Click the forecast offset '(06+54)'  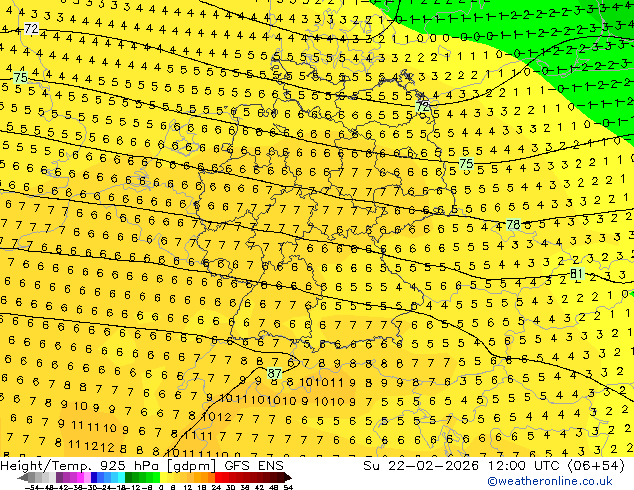pyautogui.click(x=596, y=466)
